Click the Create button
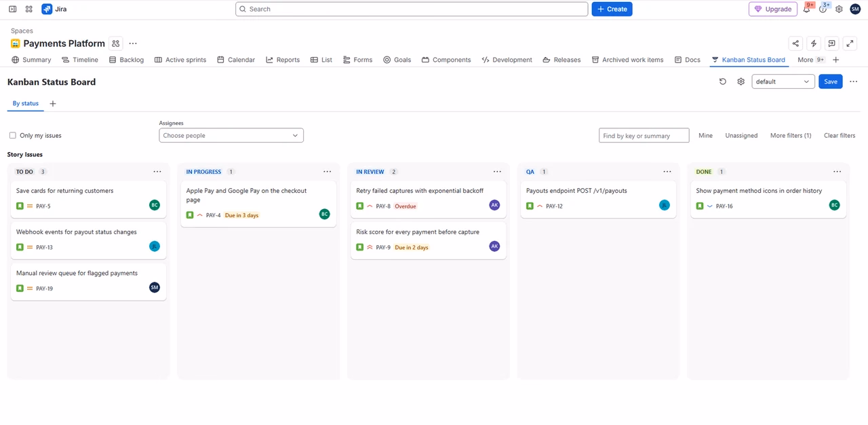This screenshot has height=425, width=868. [x=612, y=9]
